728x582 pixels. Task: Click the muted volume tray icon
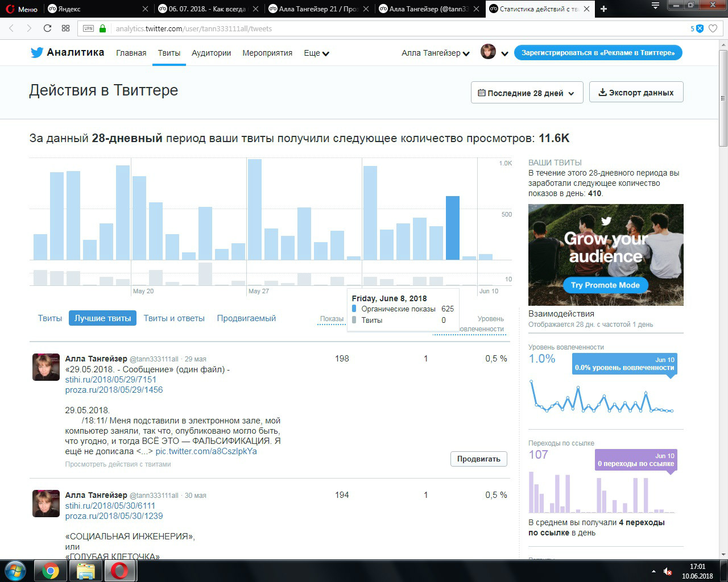click(667, 571)
